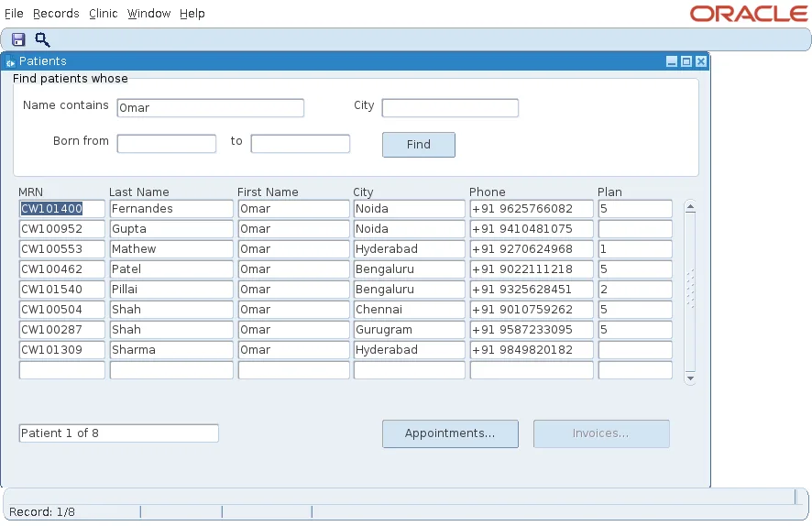The width and height of the screenshot is (812, 526).
Task: Click phone +91 9325628451
Action: coord(532,290)
